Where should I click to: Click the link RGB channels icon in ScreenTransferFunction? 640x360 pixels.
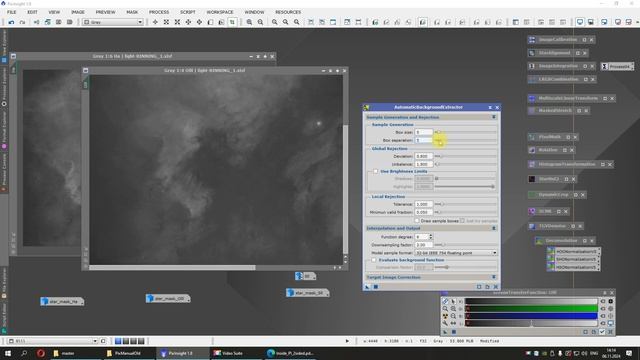445,301
